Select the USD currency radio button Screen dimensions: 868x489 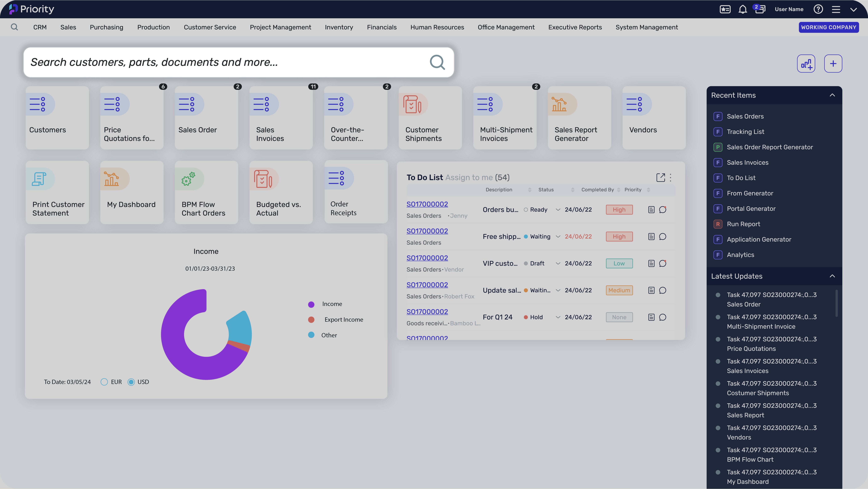pos(131,382)
